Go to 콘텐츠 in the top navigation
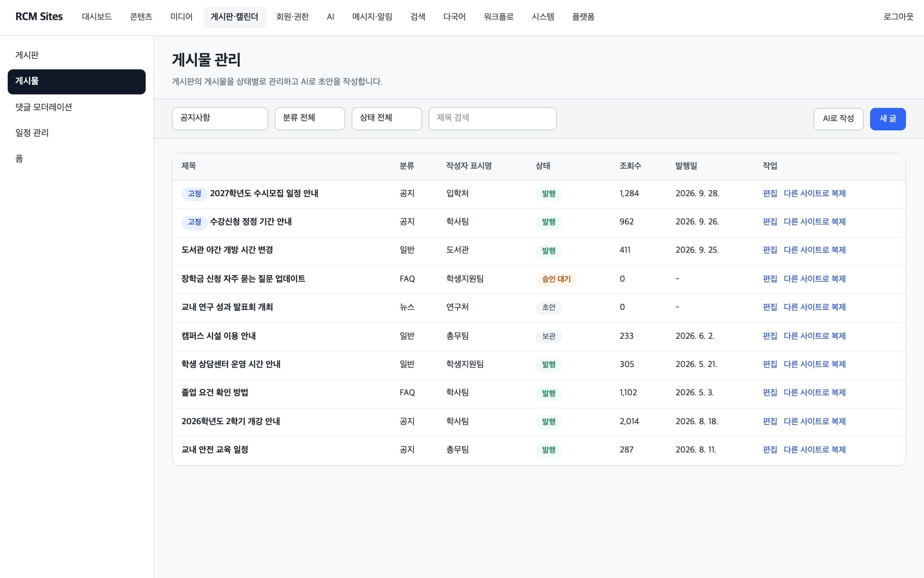The width and height of the screenshot is (924, 578). click(x=141, y=17)
